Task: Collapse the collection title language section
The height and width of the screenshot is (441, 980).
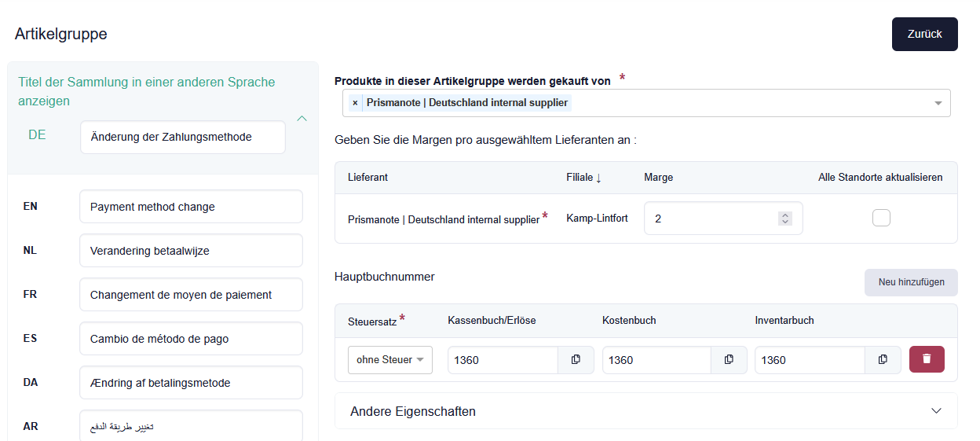Action: pyautogui.click(x=302, y=119)
